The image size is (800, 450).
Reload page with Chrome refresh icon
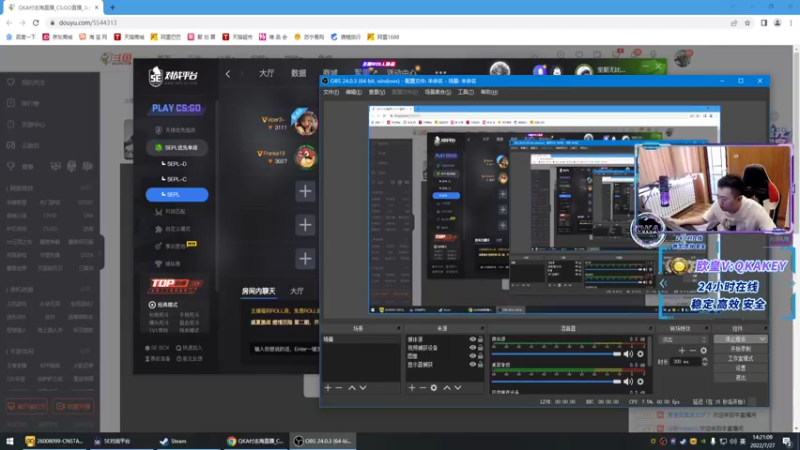coord(36,23)
